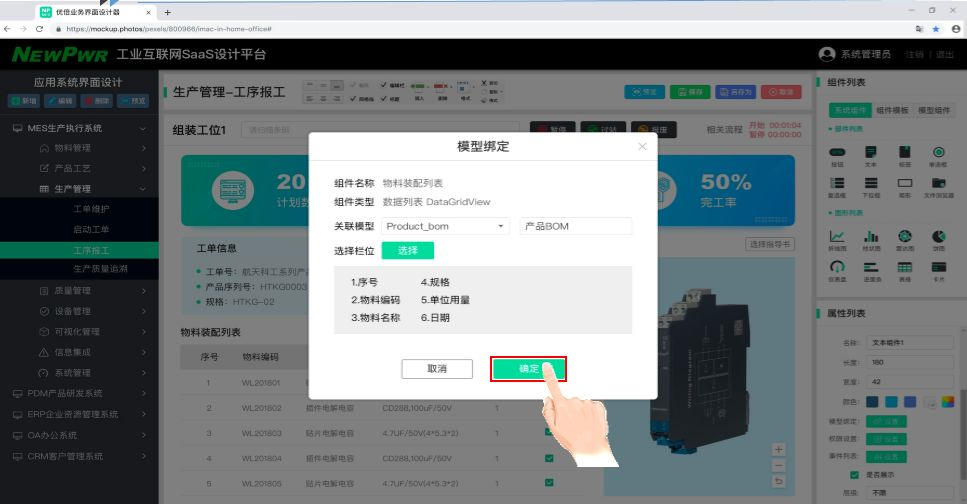Toggle checkbox in the WL201804 row
The width and height of the screenshot is (967, 504).
point(547,459)
